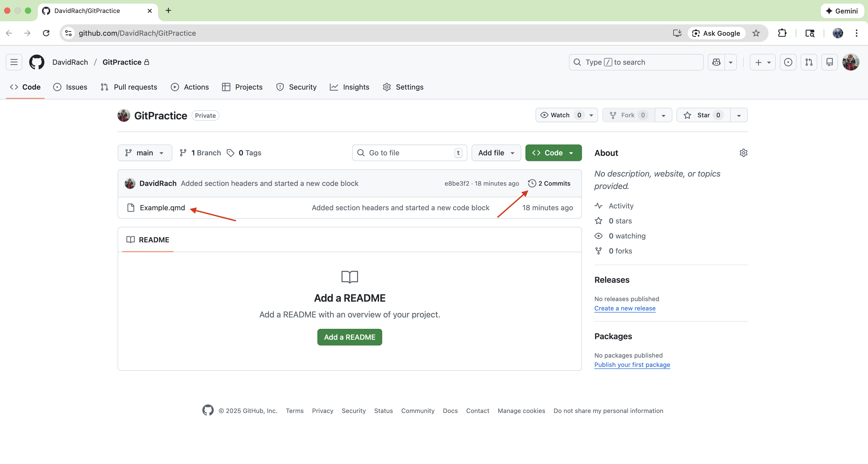This screenshot has height=464, width=868.
Task: Open the issues icon in header
Action: (788, 62)
